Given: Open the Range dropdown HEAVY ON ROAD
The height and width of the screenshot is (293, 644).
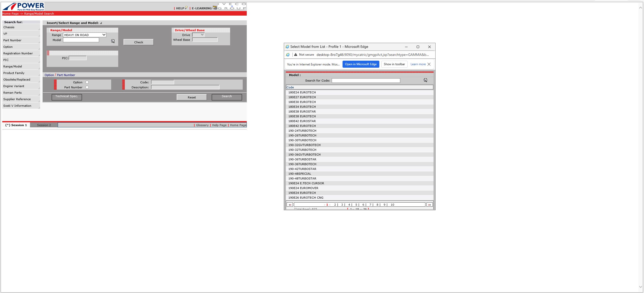Looking at the screenshot, I should [x=84, y=35].
